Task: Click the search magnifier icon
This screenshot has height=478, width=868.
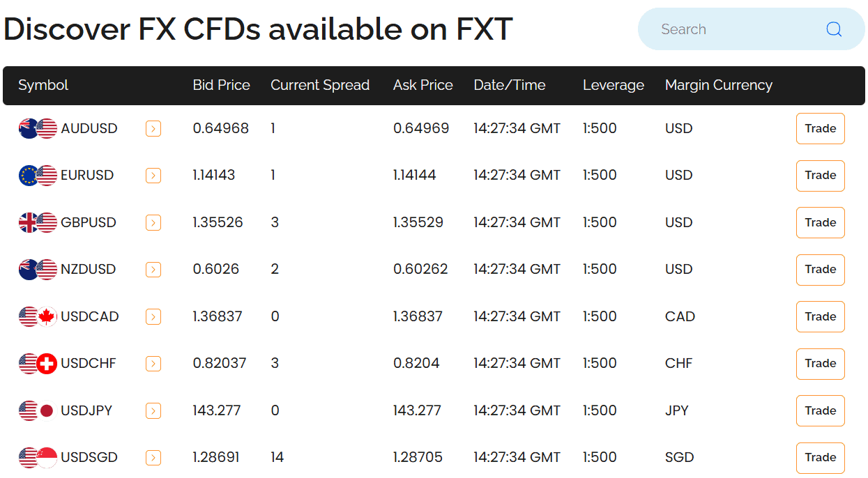Action: (834, 29)
